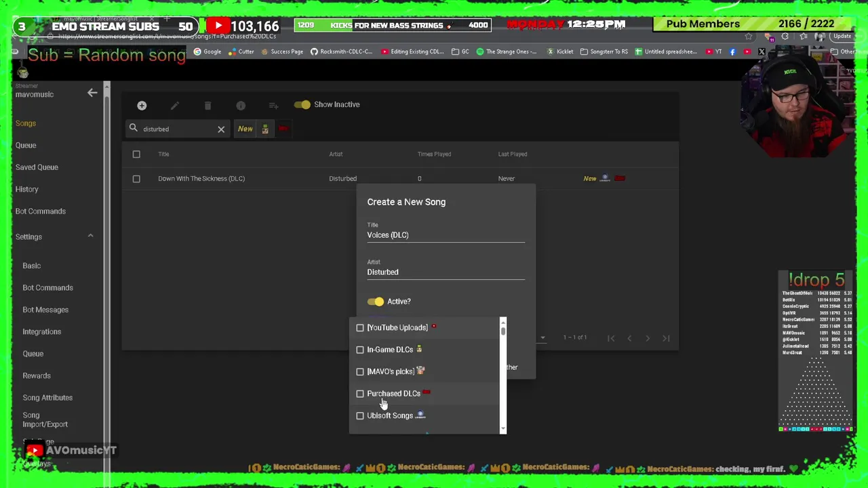Screen dimensions: 868x488
Task: Sort songs by the Artist column
Action: [336, 154]
